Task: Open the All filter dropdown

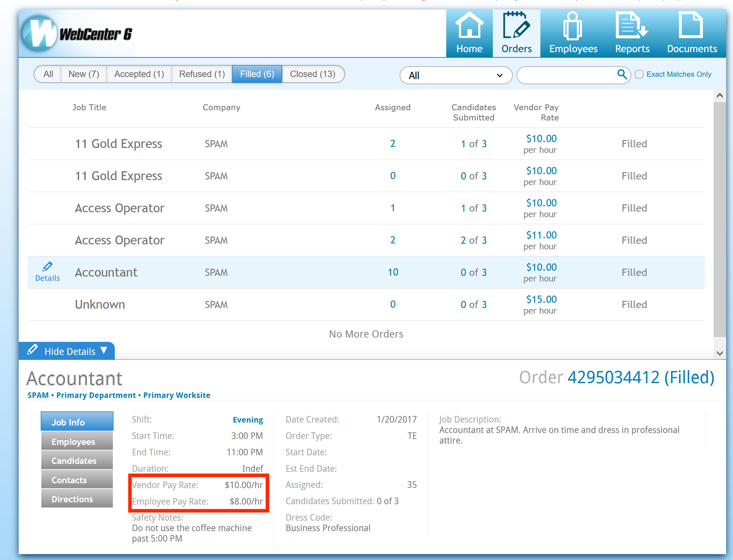Action: pos(455,75)
